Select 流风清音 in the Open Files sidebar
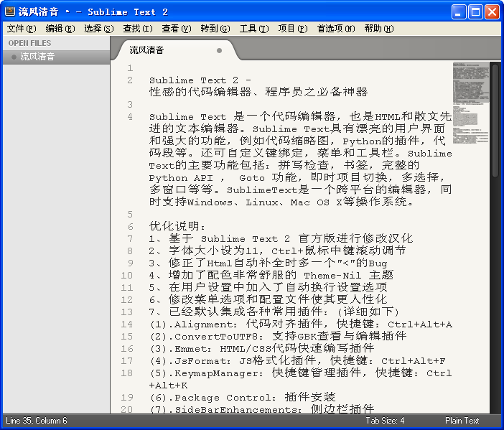The width and height of the screenshot is (504, 430). point(56,57)
